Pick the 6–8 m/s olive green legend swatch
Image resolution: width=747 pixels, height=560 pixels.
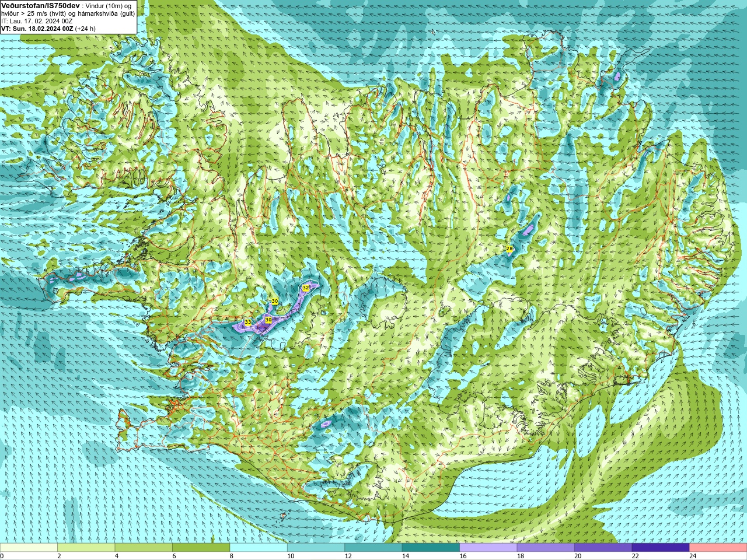(201, 548)
